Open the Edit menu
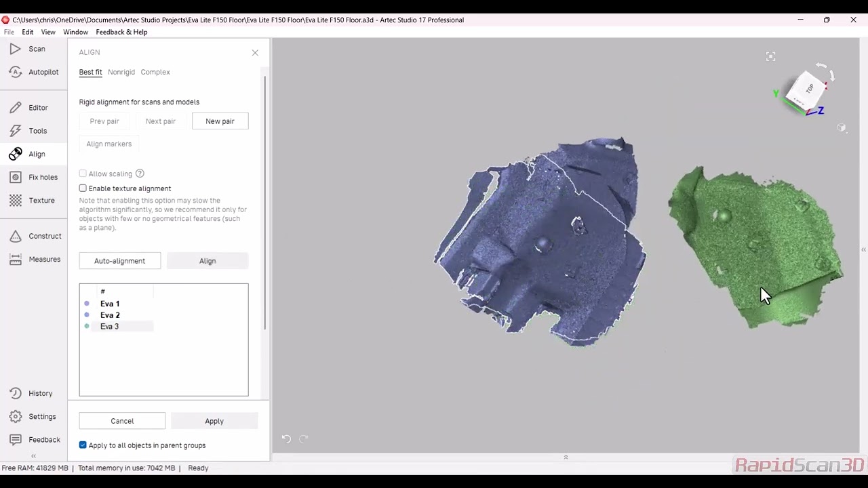This screenshot has width=868, height=488. (28, 32)
